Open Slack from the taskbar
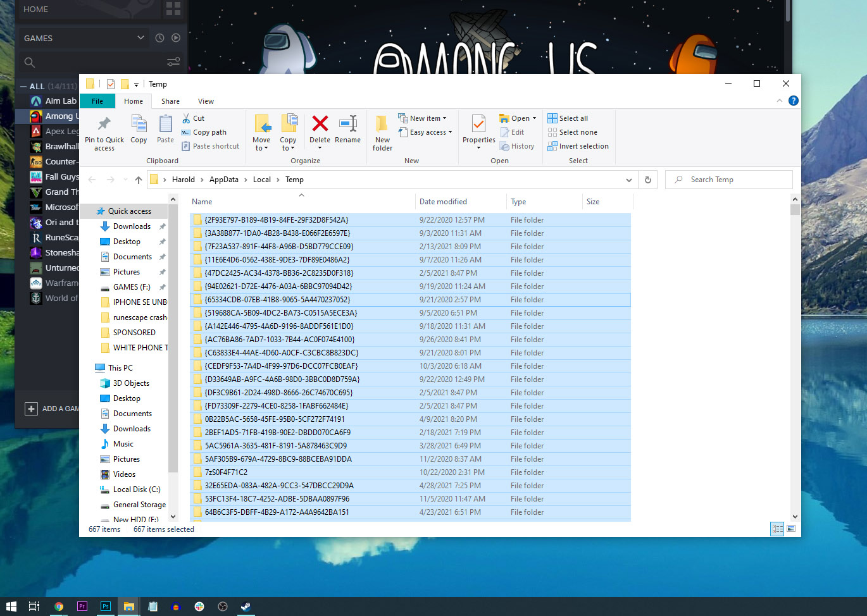Image resolution: width=867 pixels, height=616 pixels. [x=199, y=606]
